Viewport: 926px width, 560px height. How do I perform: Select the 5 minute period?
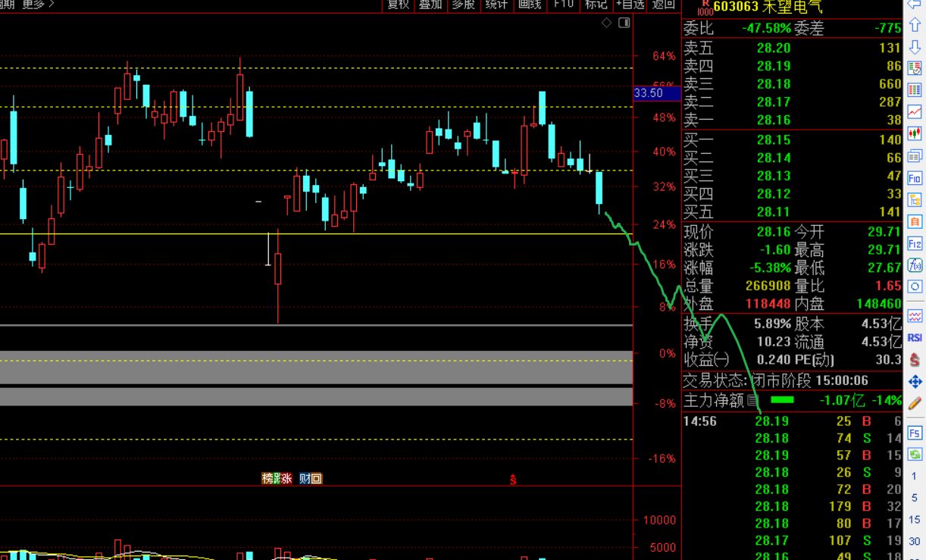click(915, 498)
